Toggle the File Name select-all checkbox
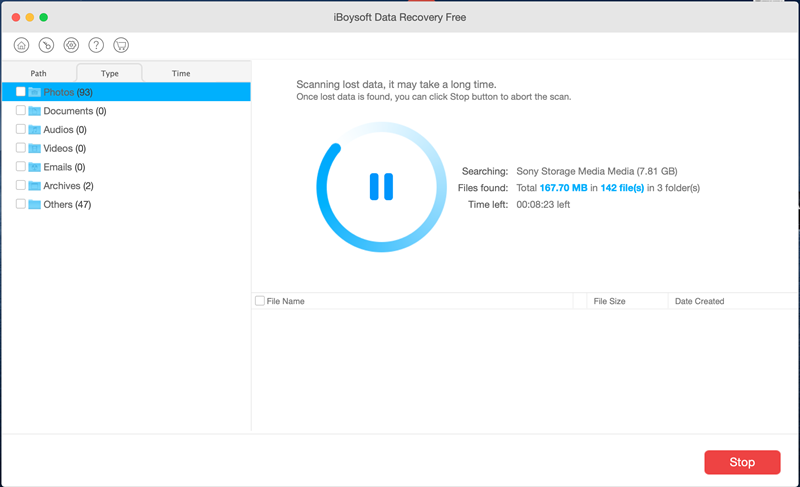Image resolution: width=800 pixels, height=487 pixels. (x=260, y=301)
